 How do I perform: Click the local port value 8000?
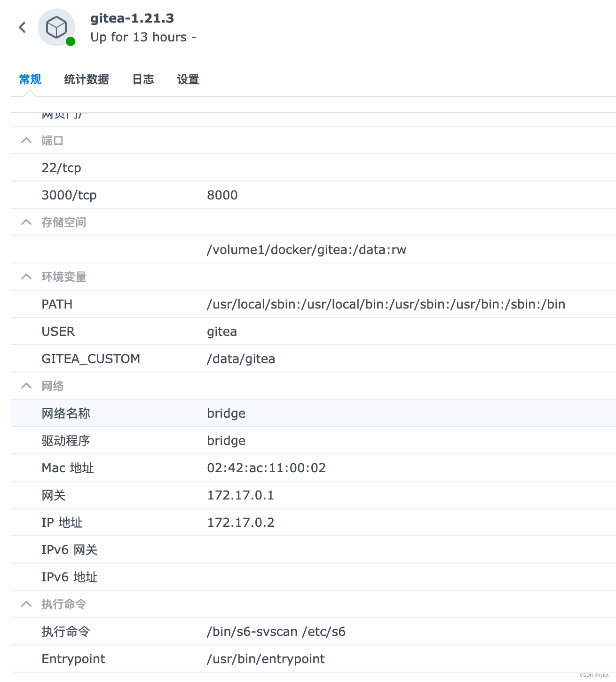click(x=222, y=195)
